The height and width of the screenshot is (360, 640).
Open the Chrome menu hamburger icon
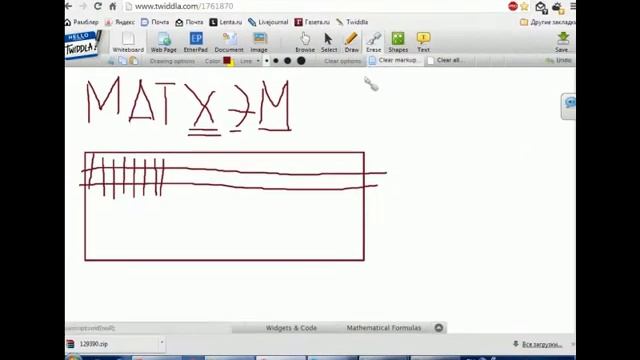click(573, 6)
